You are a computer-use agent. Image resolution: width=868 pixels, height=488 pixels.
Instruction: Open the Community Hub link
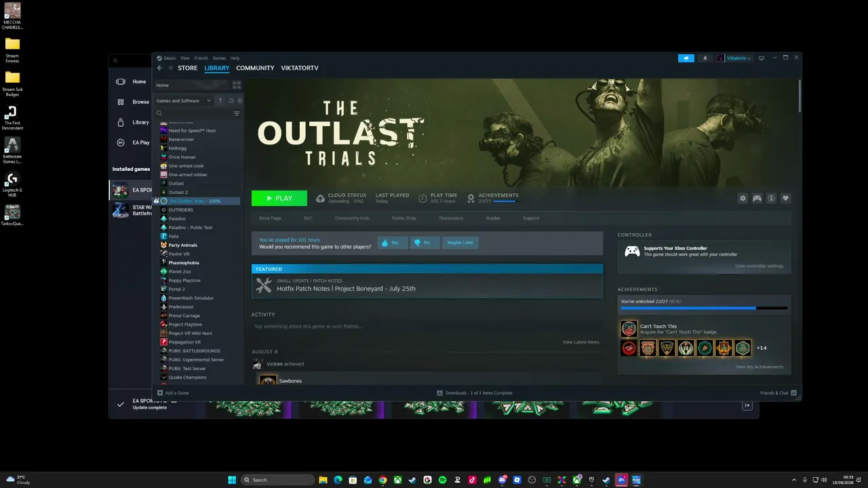pyautogui.click(x=351, y=218)
